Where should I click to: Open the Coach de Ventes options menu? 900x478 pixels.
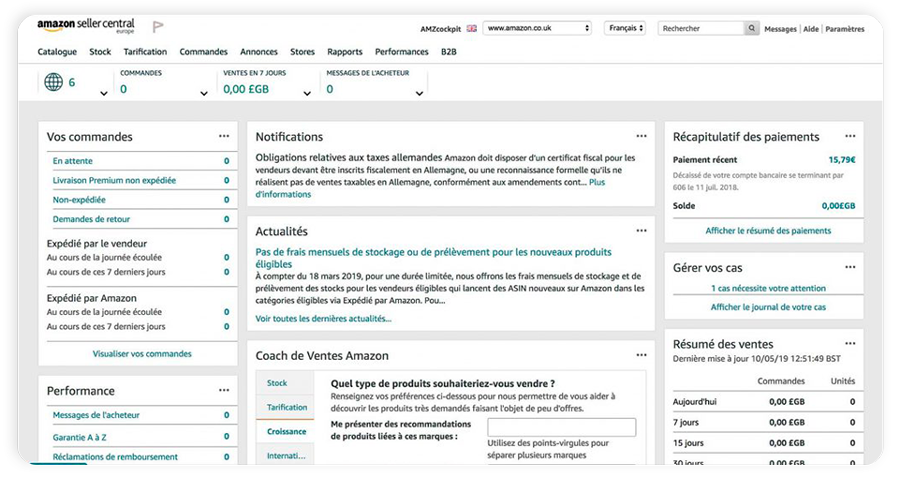(641, 355)
